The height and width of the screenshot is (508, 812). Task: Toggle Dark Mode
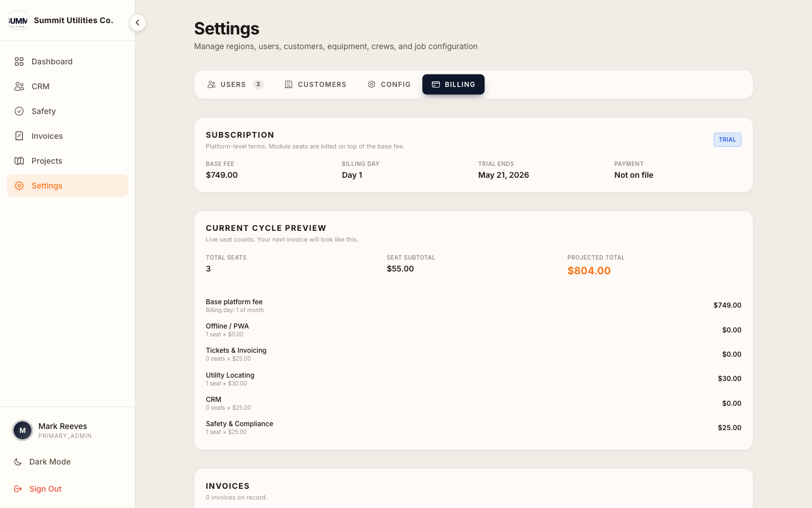pyautogui.click(x=50, y=462)
